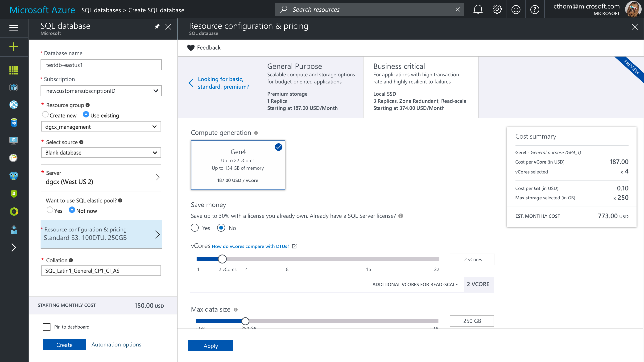This screenshot has width=644, height=362.
Task: Open the dgcx_management resource group dropdown
Action: 101,127
